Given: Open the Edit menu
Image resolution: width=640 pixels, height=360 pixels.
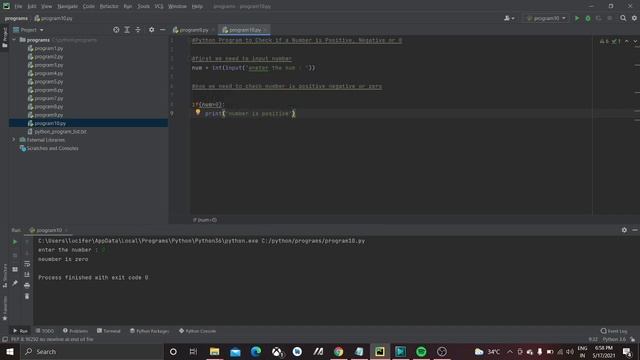Looking at the screenshot, I should pyautogui.click(x=32, y=6).
